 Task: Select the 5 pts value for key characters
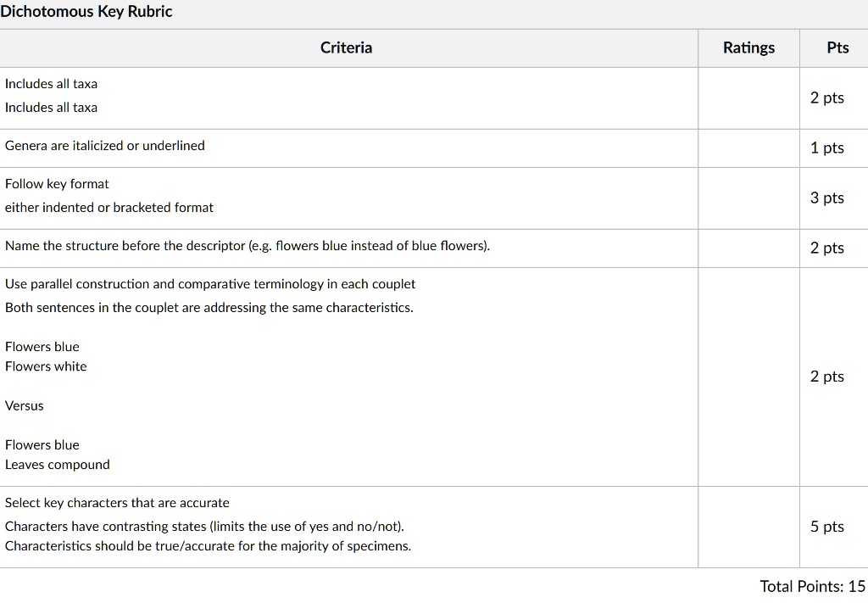tap(826, 526)
